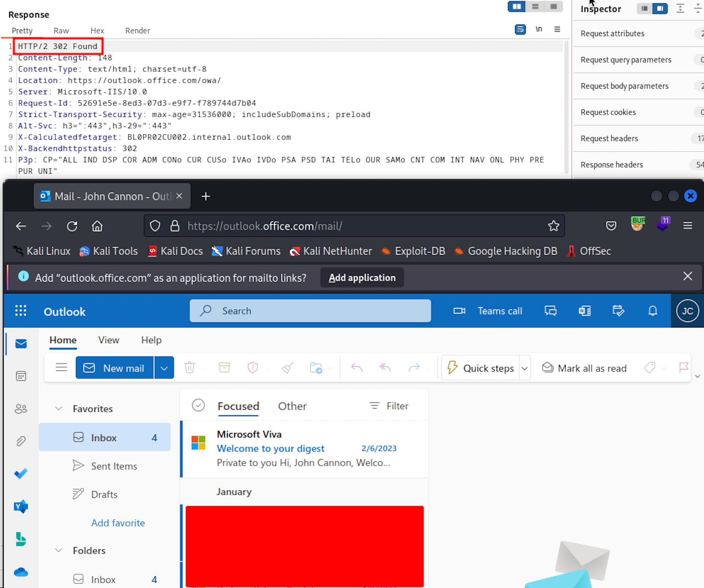Viewport: 704px width, 588px height.
Task: Switch to the Render response tab
Action: 137,31
